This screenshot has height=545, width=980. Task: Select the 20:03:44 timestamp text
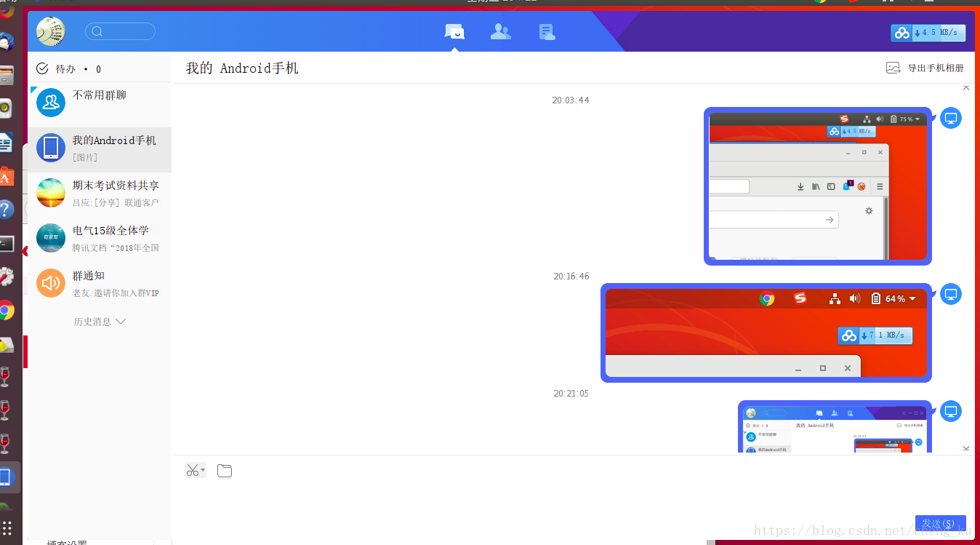pyautogui.click(x=571, y=100)
